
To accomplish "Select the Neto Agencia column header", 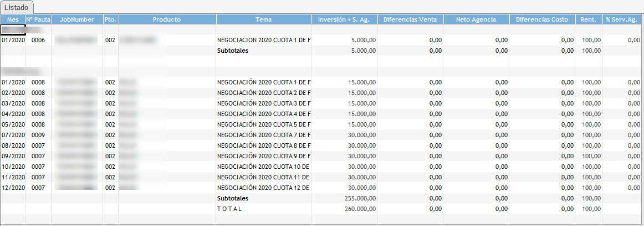I will click(476, 19).
